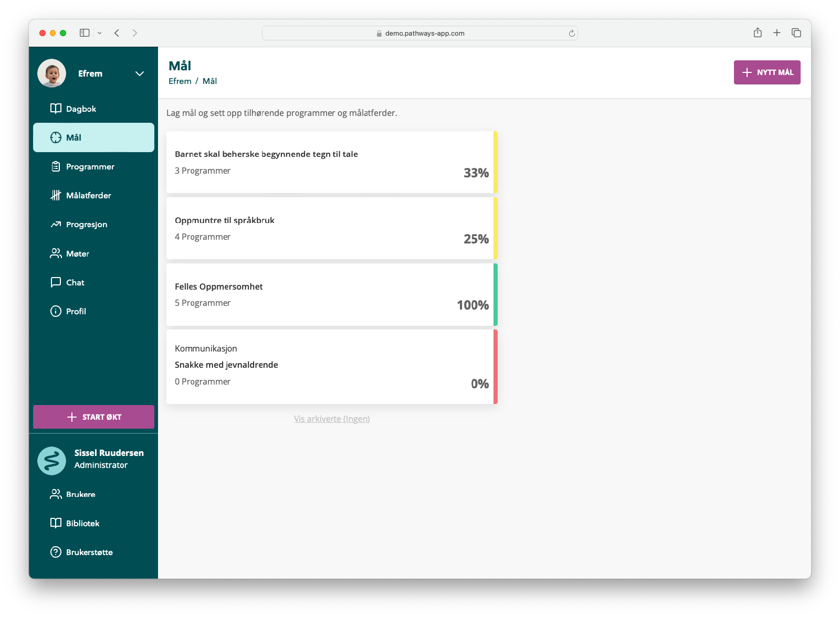Image resolution: width=840 pixels, height=617 pixels.
Task: Click the red status bar on Kommunikasjon card
Action: click(x=496, y=367)
